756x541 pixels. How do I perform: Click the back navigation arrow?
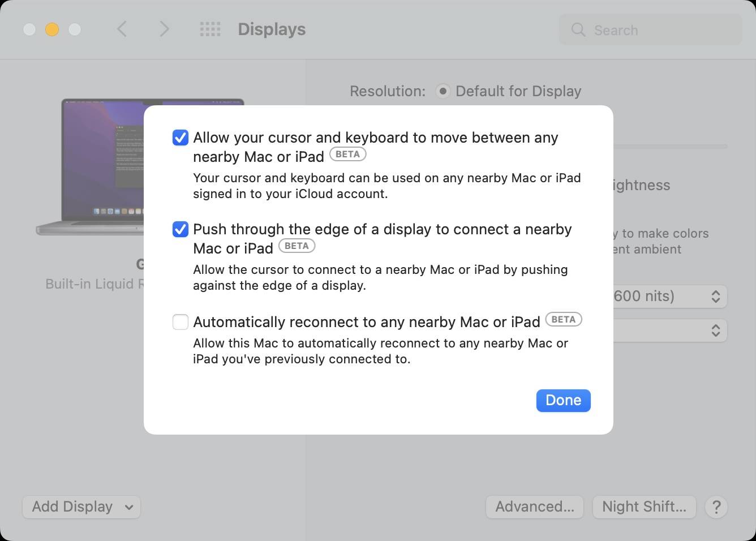(122, 29)
